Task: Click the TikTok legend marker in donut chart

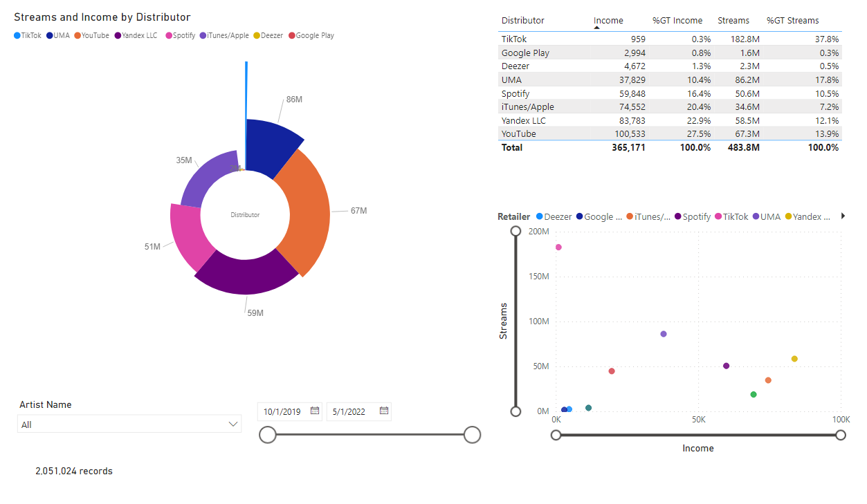Action: click(x=17, y=35)
